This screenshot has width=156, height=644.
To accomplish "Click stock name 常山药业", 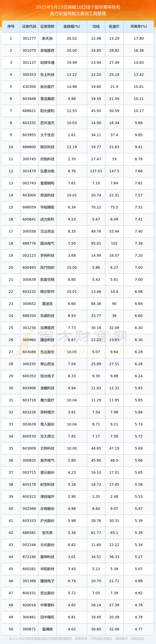I will point(47,364).
